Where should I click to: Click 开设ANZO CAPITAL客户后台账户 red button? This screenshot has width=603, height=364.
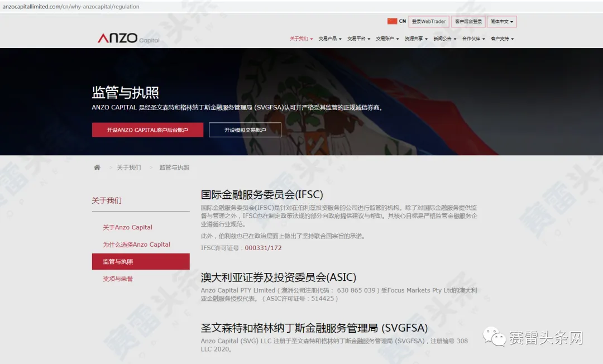pyautogui.click(x=147, y=130)
